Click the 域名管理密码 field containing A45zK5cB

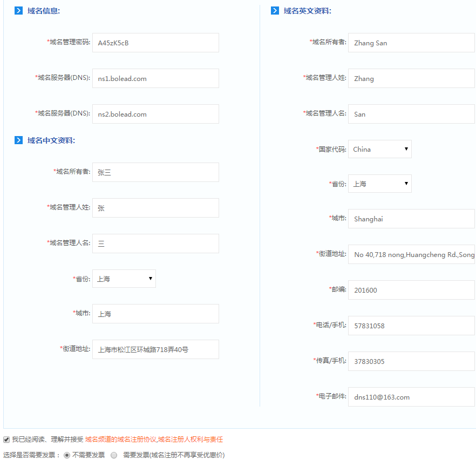tap(155, 43)
